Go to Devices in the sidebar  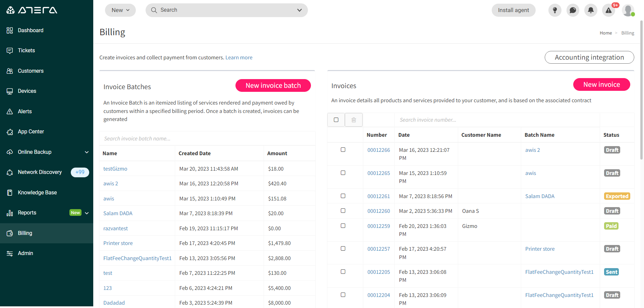[27, 91]
